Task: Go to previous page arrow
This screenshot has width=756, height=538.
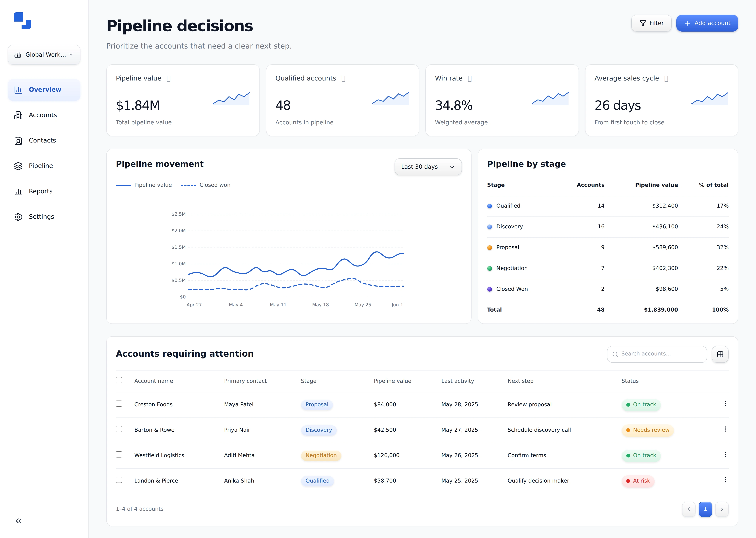Action: (x=689, y=509)
